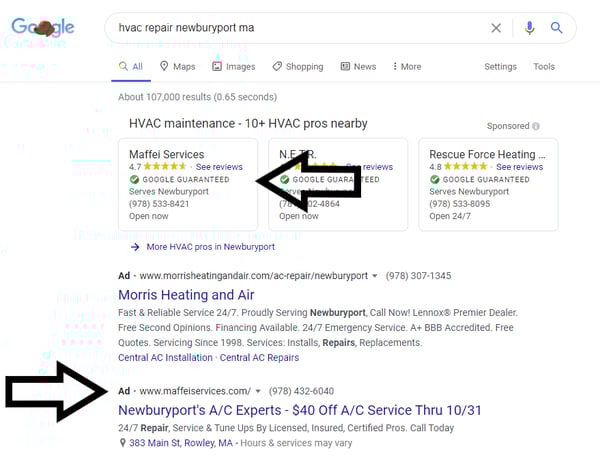Switch to the Images tab
The image size is (600, 464).
[233, 67]
